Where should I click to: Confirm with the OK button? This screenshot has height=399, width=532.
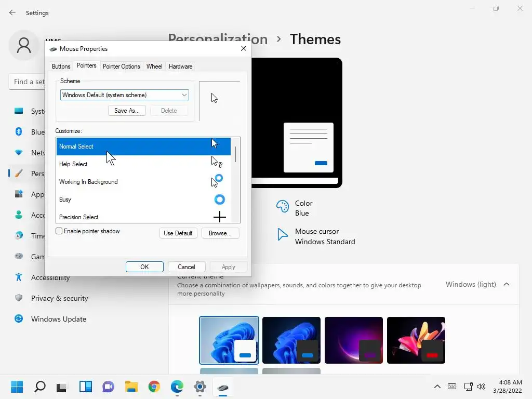tap(144, 267)
